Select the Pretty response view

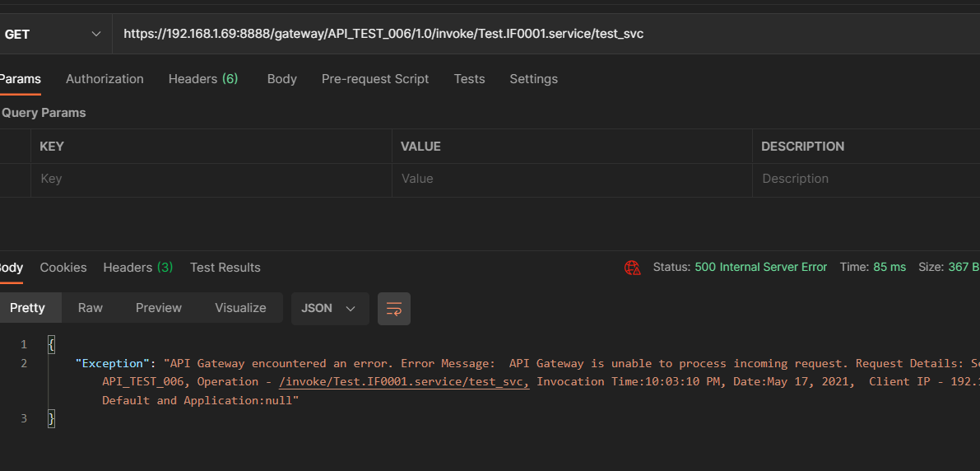coord(28,308)
